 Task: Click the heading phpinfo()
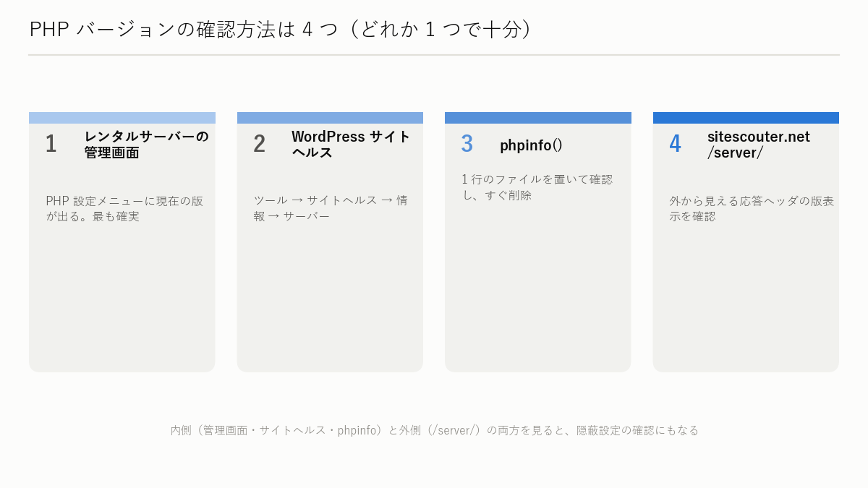tap(531, 145)
